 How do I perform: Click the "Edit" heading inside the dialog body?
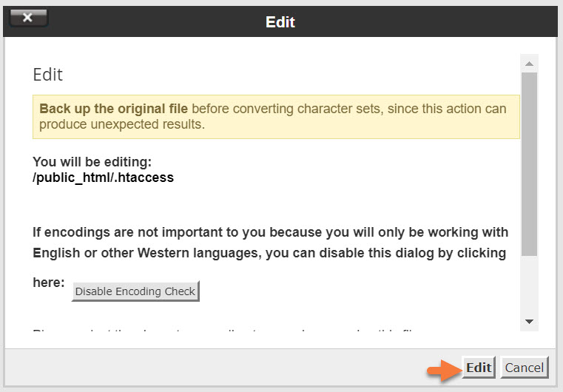pos(48,75)
